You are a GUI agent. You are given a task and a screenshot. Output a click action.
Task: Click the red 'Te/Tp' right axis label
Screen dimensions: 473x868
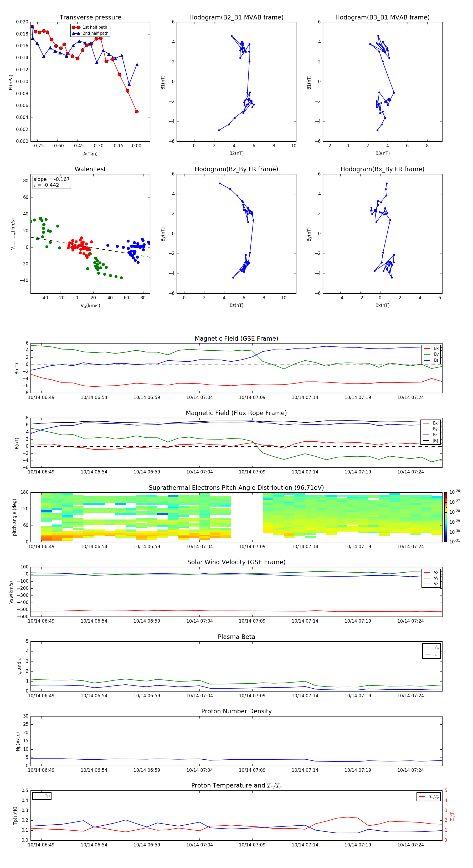[x=453, y=815]
